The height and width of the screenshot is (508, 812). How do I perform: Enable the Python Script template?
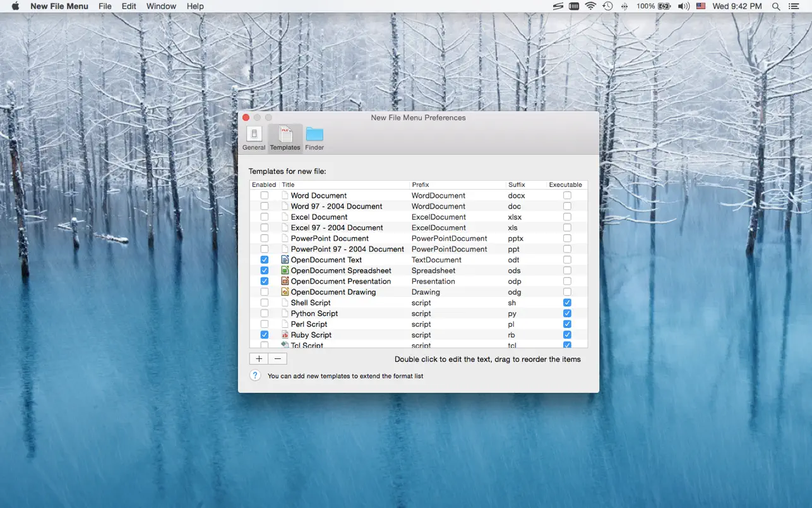click(x=264, y=313)
